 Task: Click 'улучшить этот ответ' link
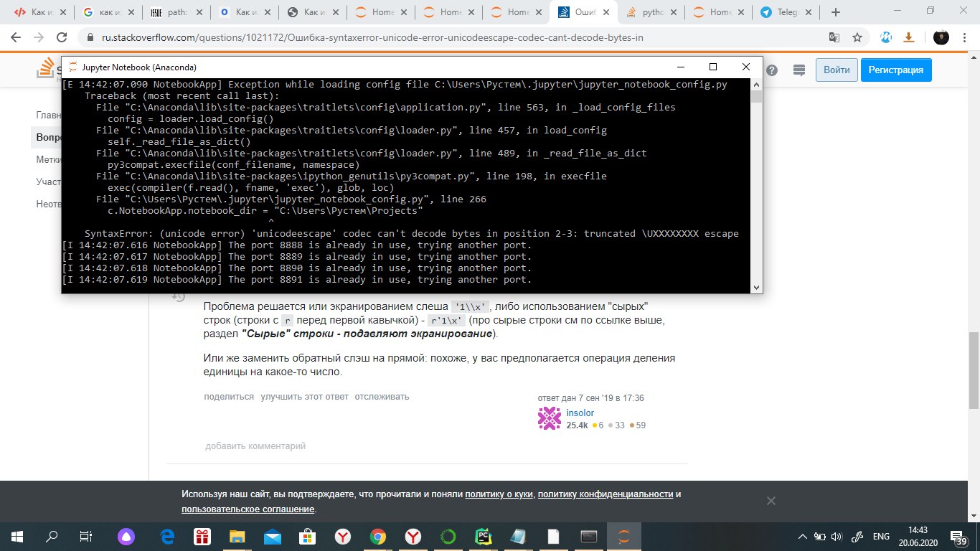tap(305, 396)
